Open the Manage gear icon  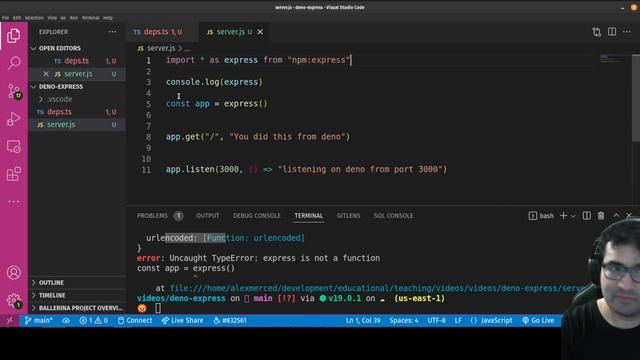(13, 301)
